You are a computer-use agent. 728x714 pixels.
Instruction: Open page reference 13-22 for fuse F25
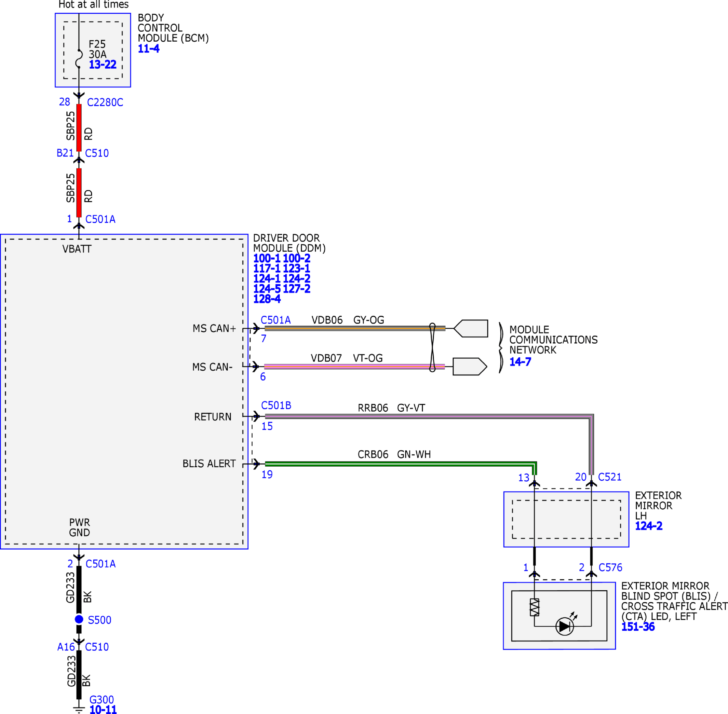pos(103,65)
